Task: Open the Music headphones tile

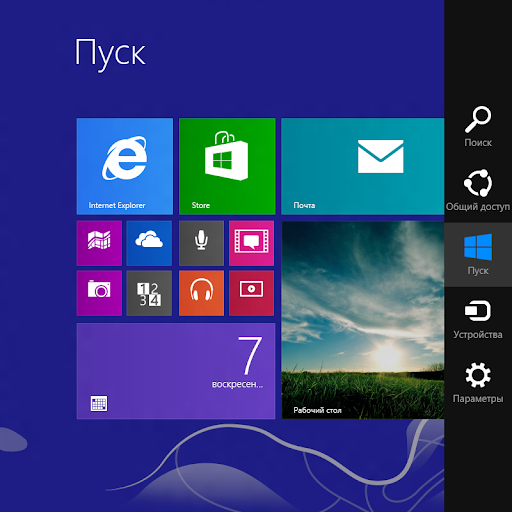Action: click(201, 293)
